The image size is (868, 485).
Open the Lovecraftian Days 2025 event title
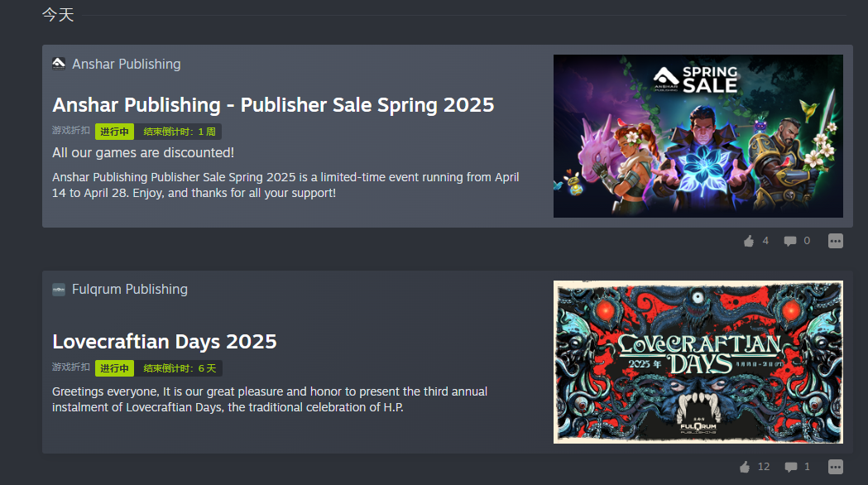coord(165,342)
